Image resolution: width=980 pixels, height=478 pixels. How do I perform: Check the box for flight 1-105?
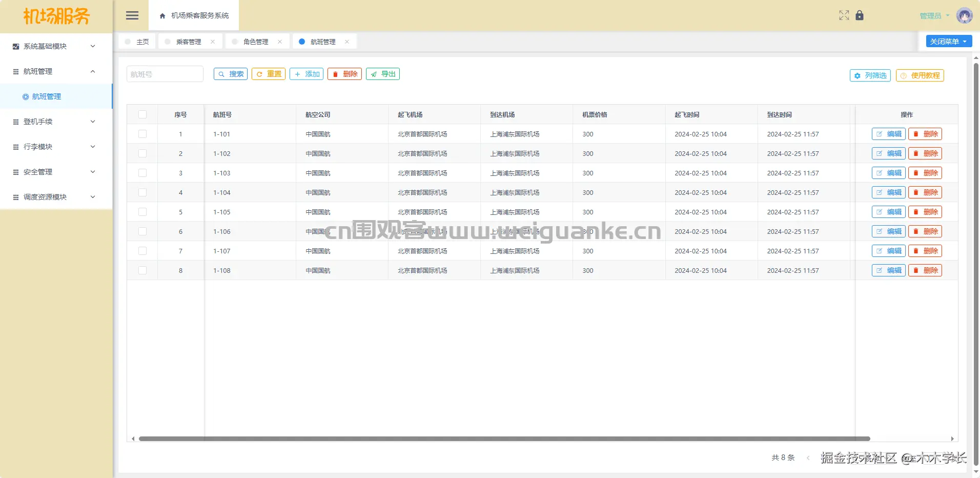click(142, 212)
